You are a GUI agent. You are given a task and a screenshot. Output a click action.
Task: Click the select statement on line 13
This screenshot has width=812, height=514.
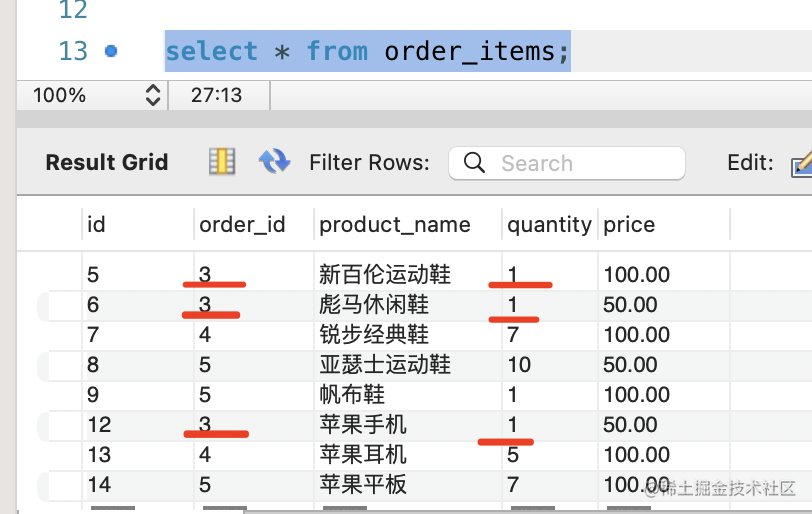pos(367,50)
